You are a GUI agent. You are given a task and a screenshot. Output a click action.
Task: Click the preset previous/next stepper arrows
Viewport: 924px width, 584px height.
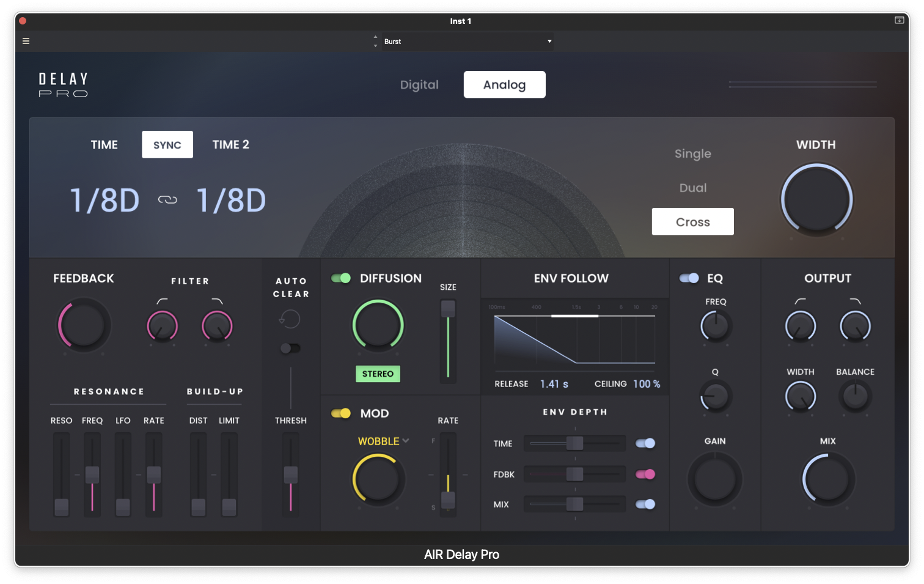tap(375, 41)
